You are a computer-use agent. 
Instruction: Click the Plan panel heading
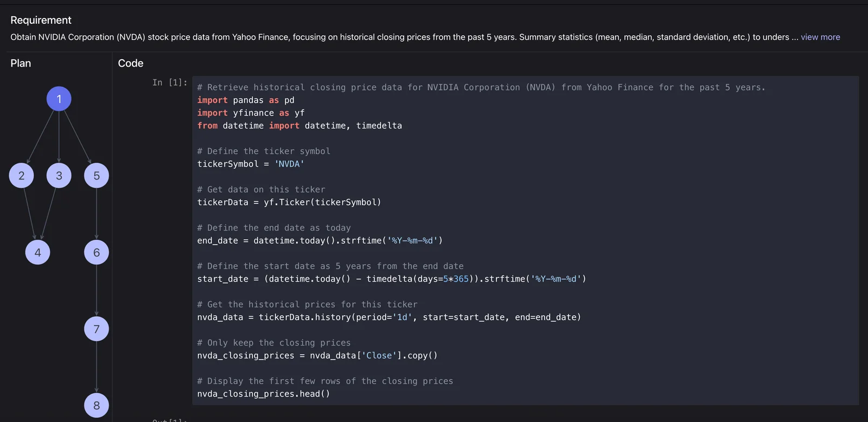21,63
